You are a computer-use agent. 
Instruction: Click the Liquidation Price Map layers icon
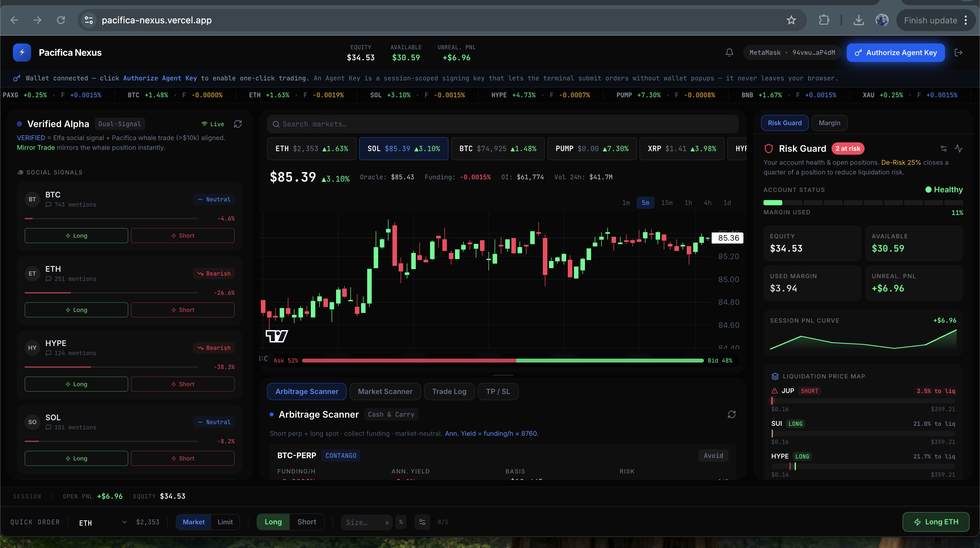[775, 376]
